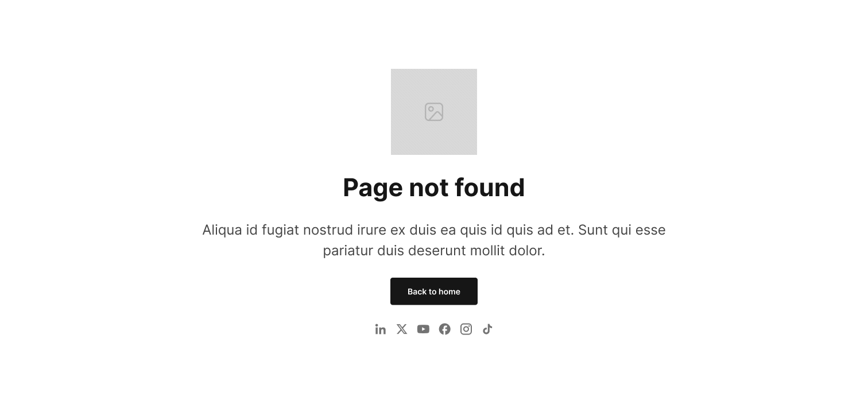Click the 'Sunt qui esse' sentence start
868x405 pixels.
[622, 230]
